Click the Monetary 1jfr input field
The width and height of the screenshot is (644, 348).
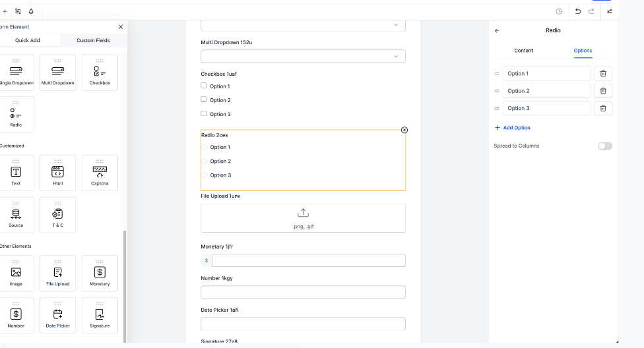[x=308, y=260]
